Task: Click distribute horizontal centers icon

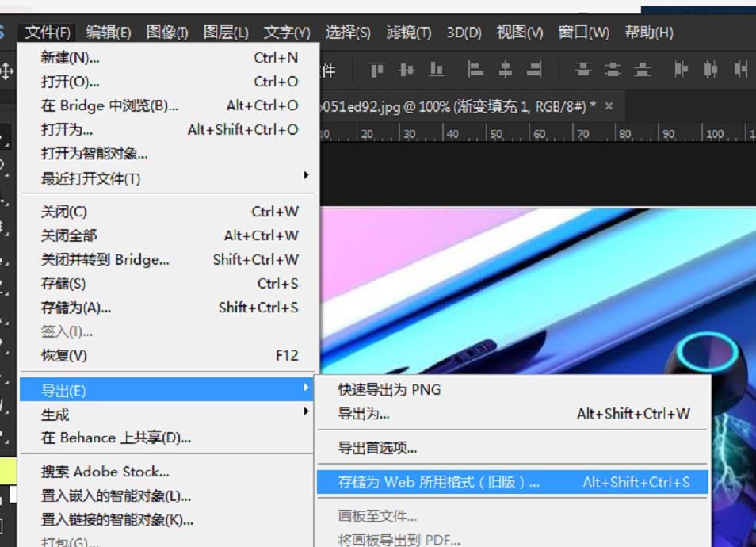Action: (x=711, y=70)
